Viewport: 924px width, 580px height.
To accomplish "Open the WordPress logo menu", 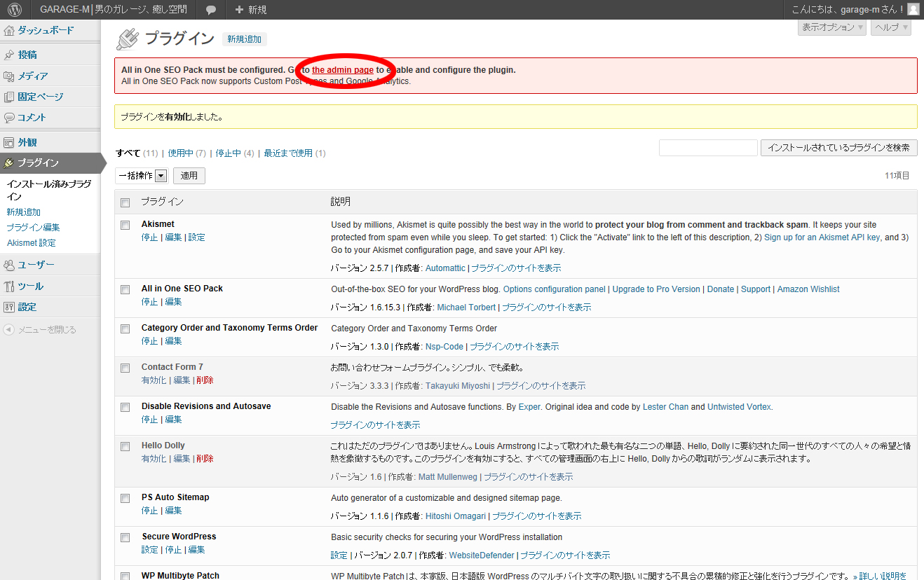I will click(x=15, y=10).
